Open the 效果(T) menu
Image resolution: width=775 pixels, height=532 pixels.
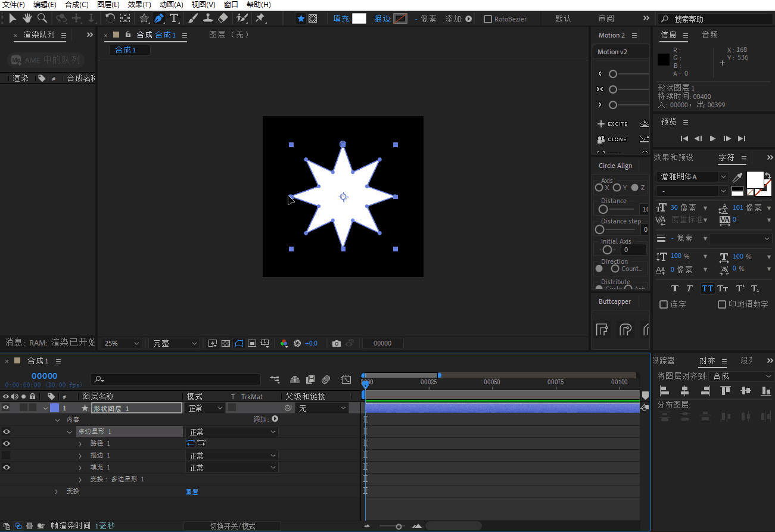pos(139,5)
